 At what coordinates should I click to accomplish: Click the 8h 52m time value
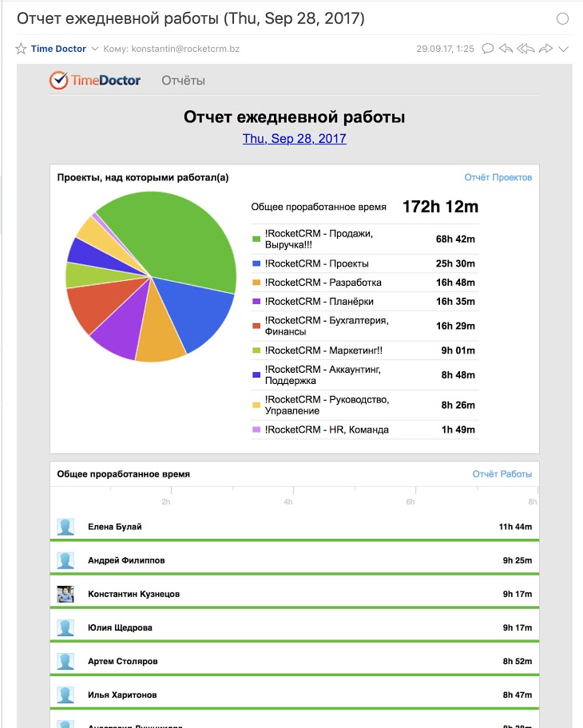tap(518, 661)
